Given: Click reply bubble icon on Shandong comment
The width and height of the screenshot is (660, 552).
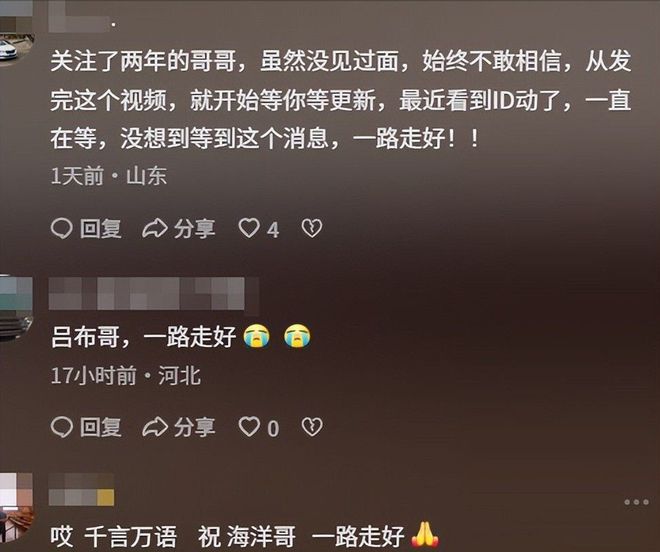Looking at the screenshot, I should click(x=62, y=229).
